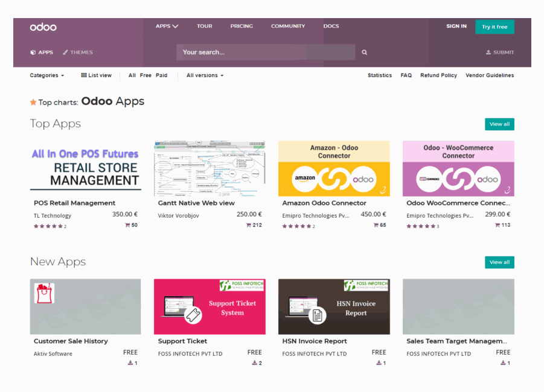Open Sales Team Target Management thumbnail
Image resolution: width=544 pixels, height=392 pixels.
(x=458, y=306)
